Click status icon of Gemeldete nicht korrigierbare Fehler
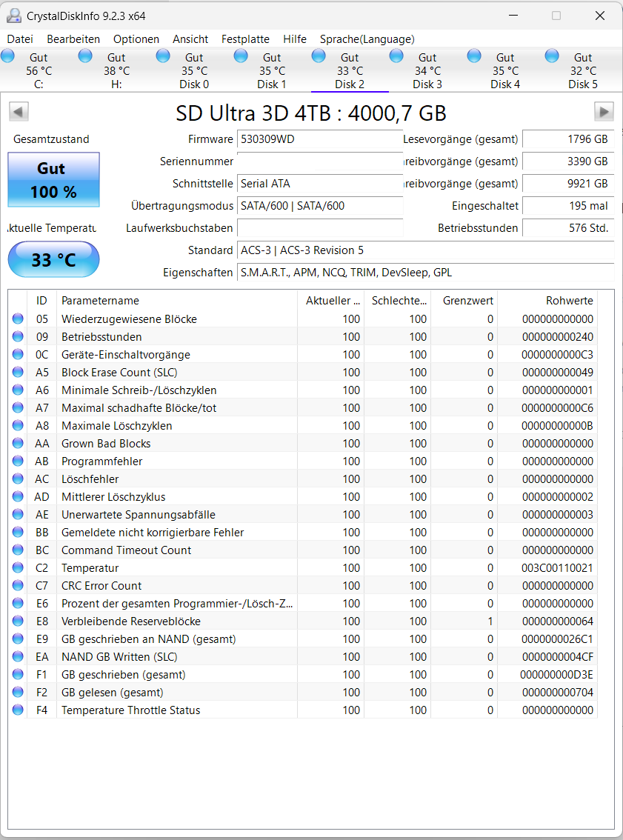 click(x=18, y=532)
